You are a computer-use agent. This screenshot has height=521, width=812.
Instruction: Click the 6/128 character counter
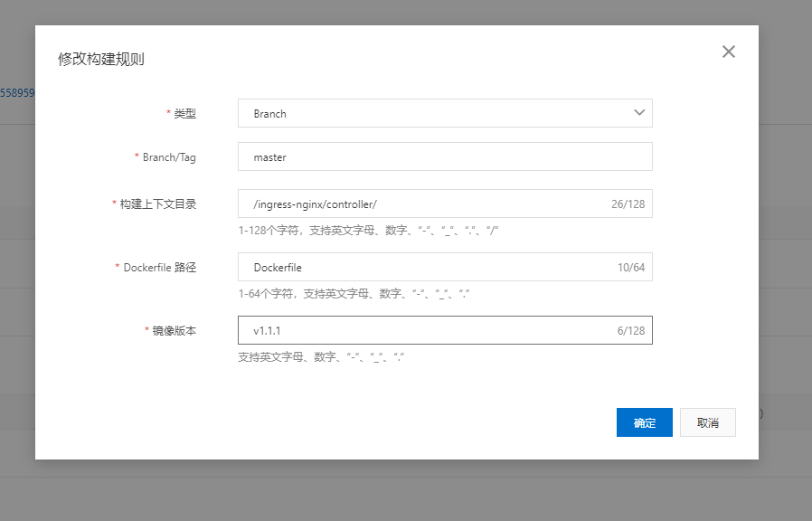point(630,330)
